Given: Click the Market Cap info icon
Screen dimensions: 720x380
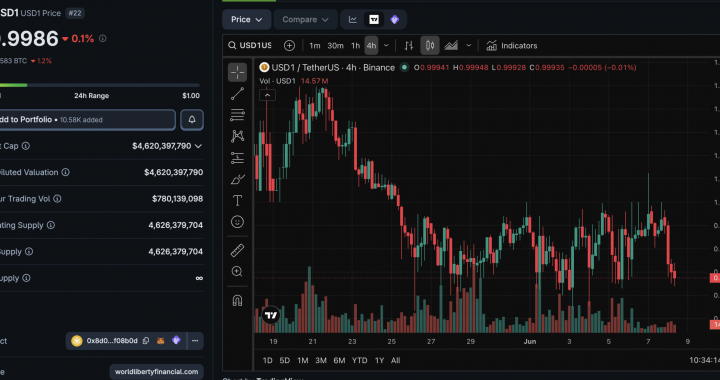Looking at the screenshot, I should coord(26,146).
